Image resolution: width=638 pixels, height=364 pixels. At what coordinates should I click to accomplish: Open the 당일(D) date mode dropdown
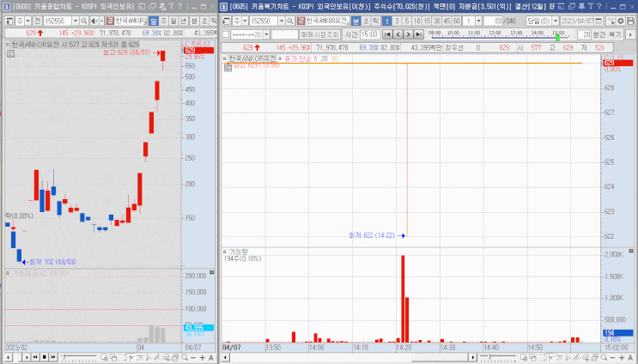pyautogui.click(x=556, y=21)
